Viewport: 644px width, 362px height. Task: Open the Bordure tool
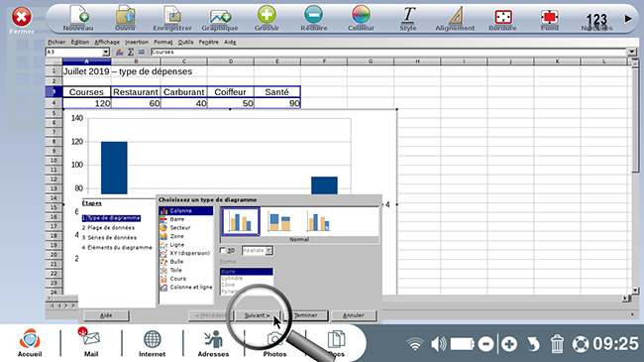tap(502, 17)
